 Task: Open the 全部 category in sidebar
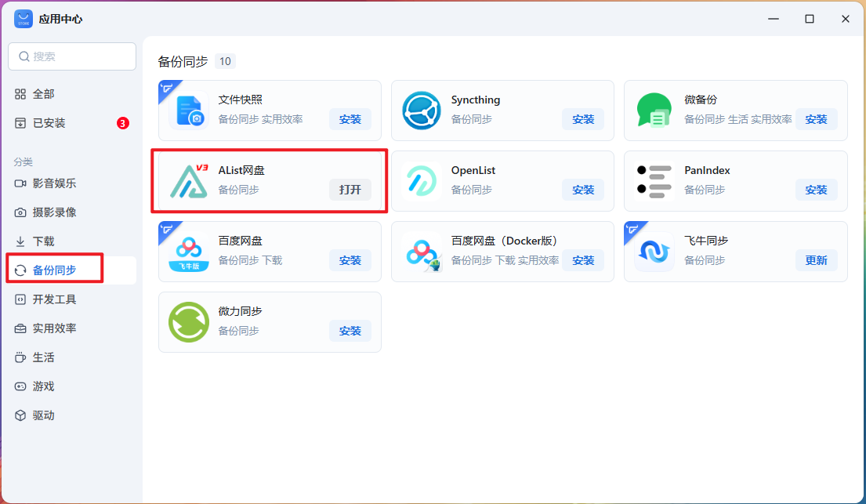point(43,94)
